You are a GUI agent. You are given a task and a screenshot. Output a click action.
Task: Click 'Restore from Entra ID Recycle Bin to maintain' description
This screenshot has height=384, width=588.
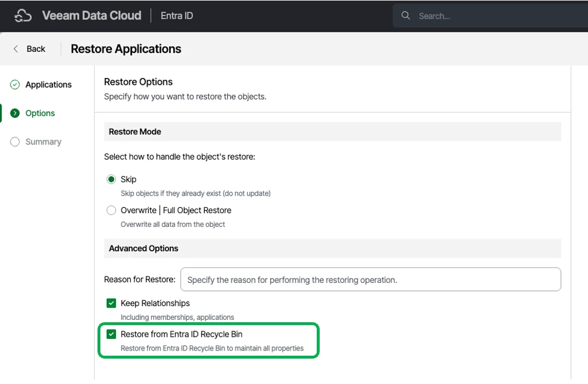pyautogui.click(x=212, y=348)
